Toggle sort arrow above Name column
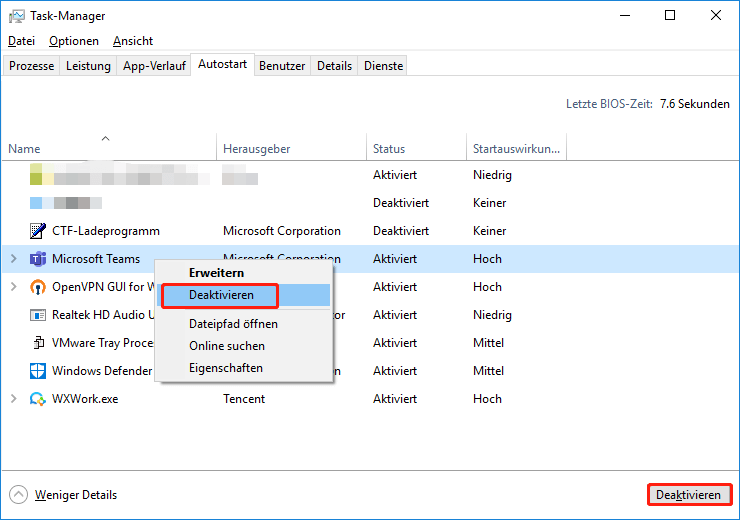740x520 pixels. tap(106, 138)
